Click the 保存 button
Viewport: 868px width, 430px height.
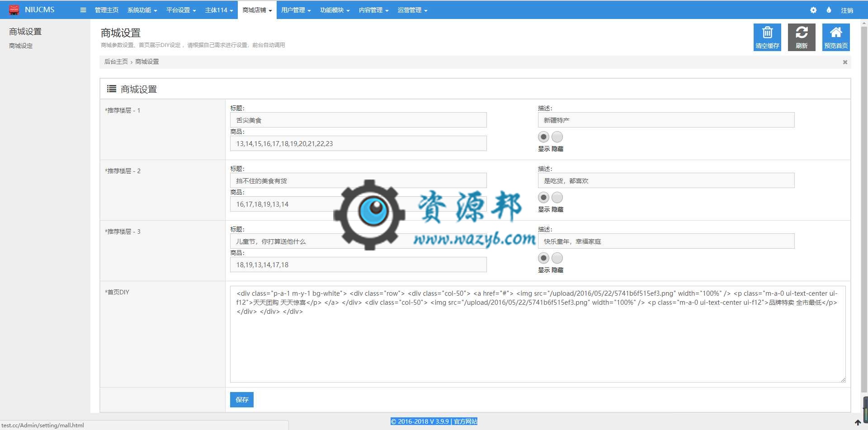tap(241, 400)
